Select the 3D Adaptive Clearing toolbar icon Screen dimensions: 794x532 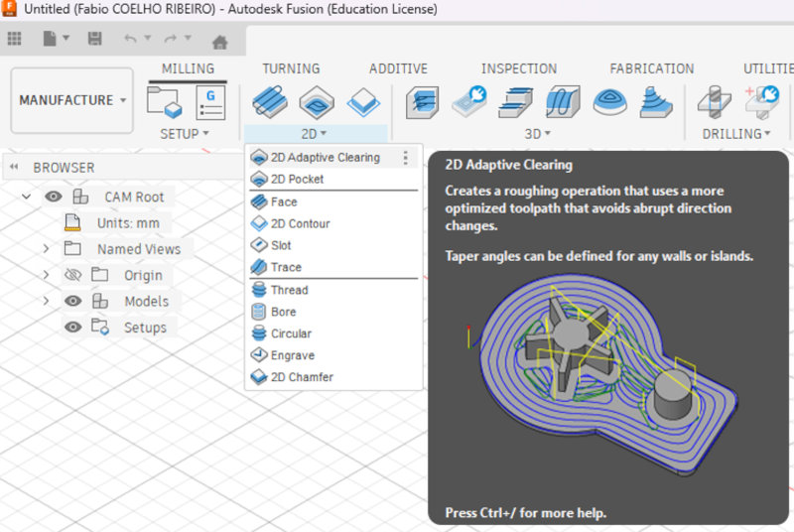point(422,102)
